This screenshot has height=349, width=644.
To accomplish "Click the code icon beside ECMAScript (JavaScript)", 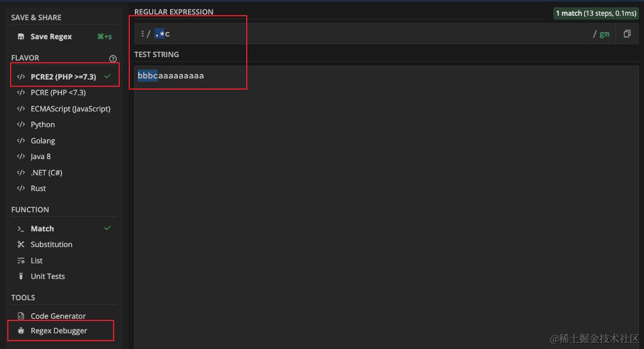I will click(x=21, y=109).
